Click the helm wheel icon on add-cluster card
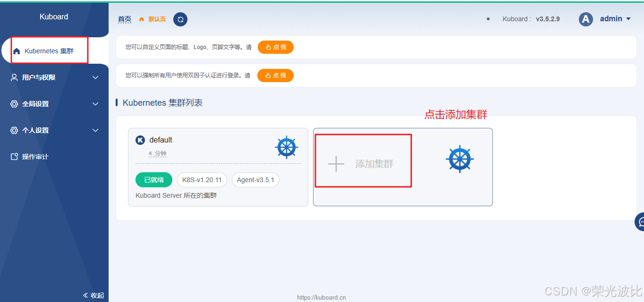The width and height of the screenshot is (644, 302). point(460,159)
